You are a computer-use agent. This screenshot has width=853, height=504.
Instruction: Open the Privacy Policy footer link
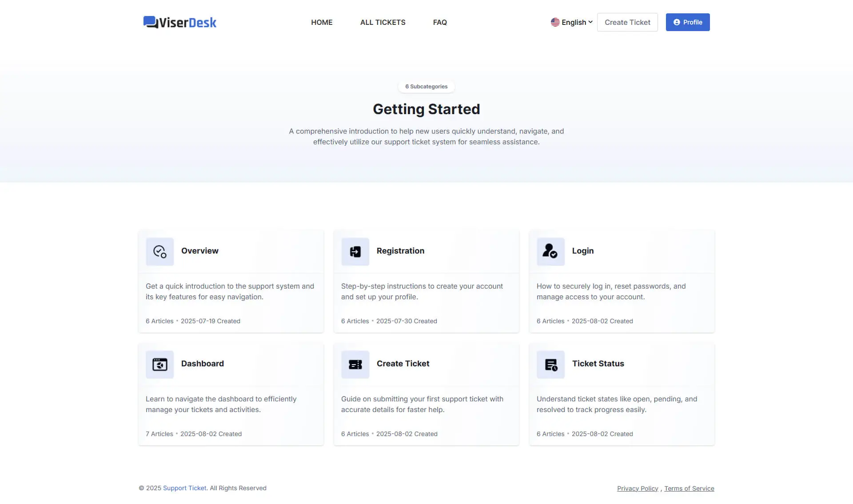[x=637, y=488]
